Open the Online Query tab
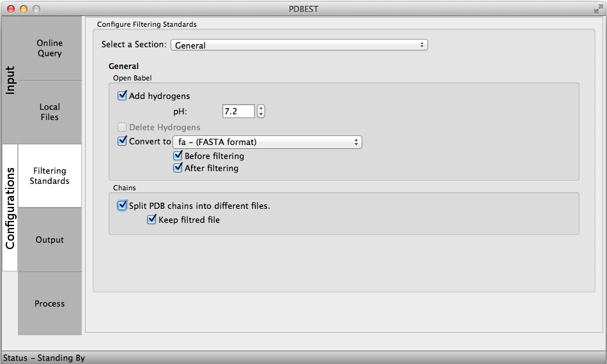This screenshot has height=364, width=607. coord(50,49)
